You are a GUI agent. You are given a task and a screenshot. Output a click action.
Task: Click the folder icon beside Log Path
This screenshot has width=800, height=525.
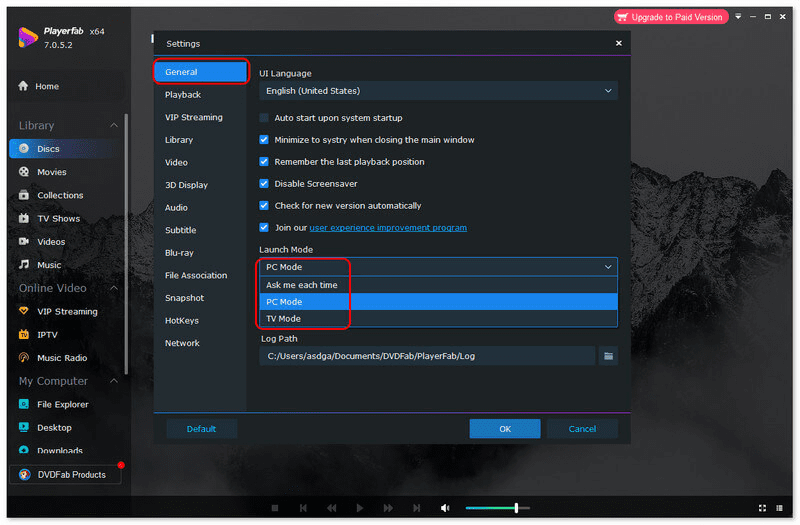tap(608, 356)
